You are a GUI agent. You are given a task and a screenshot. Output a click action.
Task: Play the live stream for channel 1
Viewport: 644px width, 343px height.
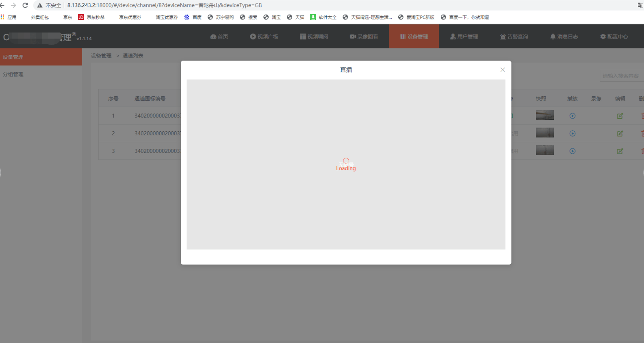[572, 116]
